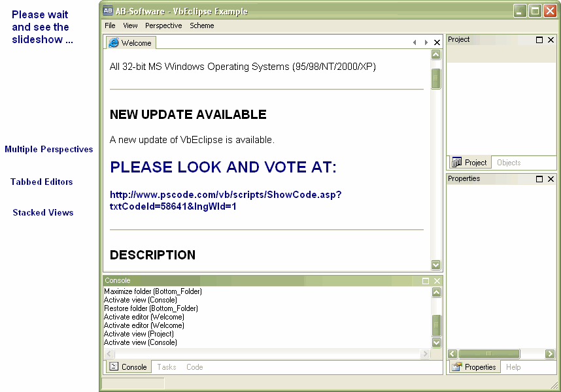Click the left editor tab scroll arrow
Screen dimensions: 561x392
point(415,42)
